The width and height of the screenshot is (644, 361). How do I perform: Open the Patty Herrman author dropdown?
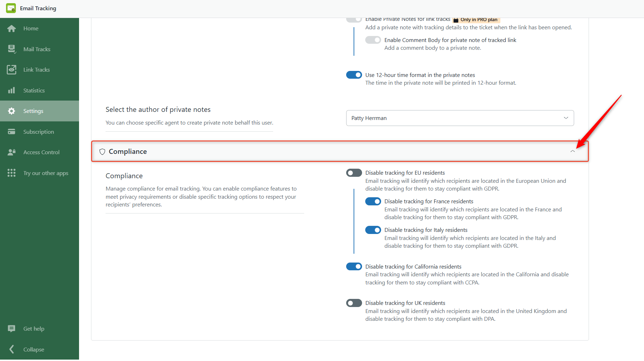click(x=460, y=118)
